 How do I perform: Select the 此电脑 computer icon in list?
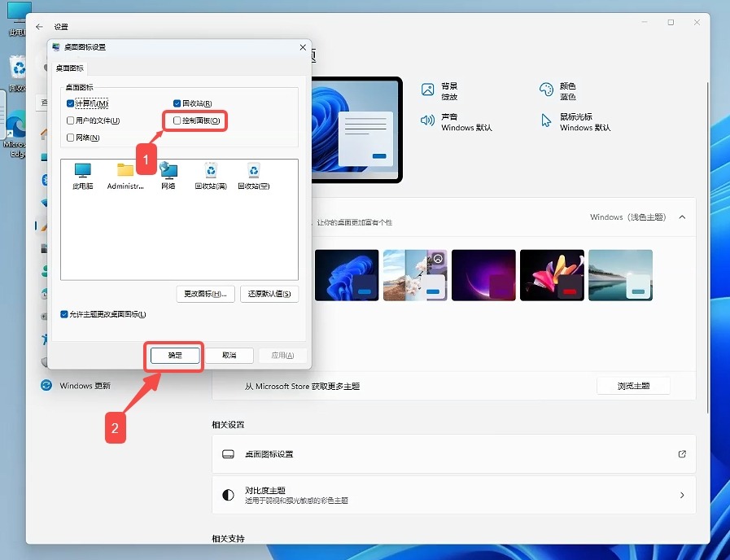83,170
